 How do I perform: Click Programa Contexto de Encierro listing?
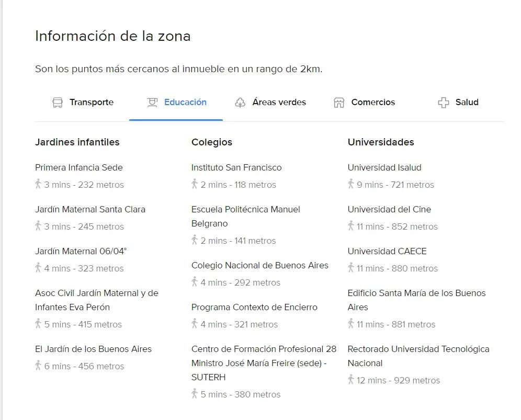pyautogui.click(x=254, y=307)
